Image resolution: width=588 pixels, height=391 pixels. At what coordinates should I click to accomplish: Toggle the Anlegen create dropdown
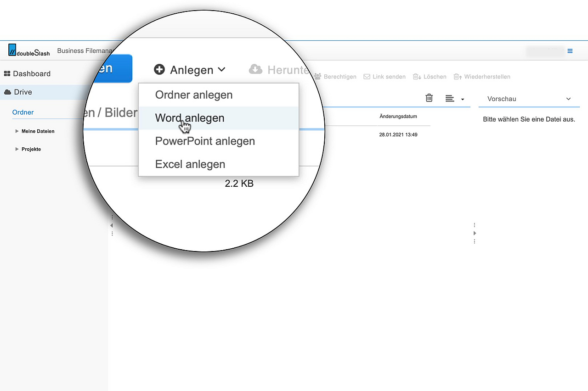click(190, 70)
